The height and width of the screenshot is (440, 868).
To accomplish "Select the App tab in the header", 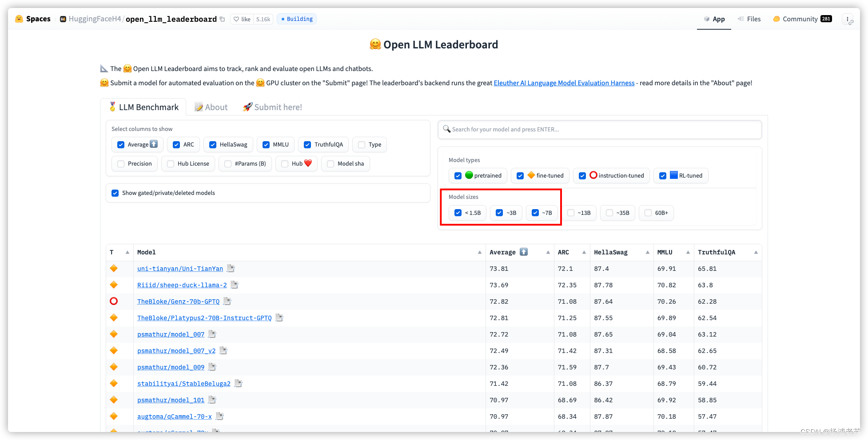I will (714, 19).
